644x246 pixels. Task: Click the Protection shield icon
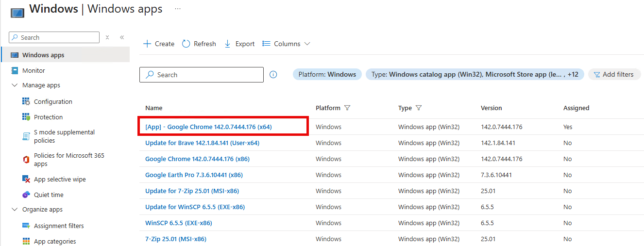[x=26, y=117]
